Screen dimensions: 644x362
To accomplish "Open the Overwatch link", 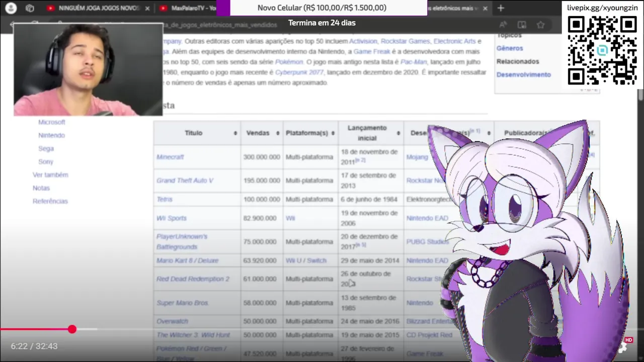I will click(172, 321).
